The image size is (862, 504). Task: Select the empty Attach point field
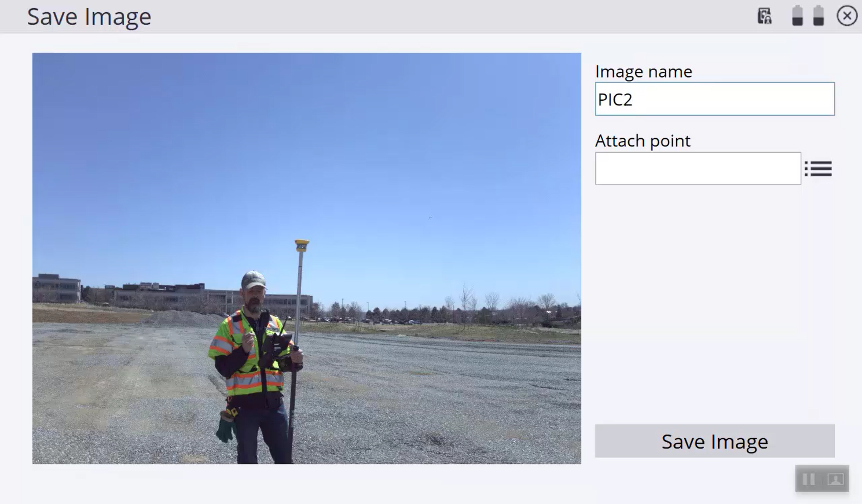698,168
